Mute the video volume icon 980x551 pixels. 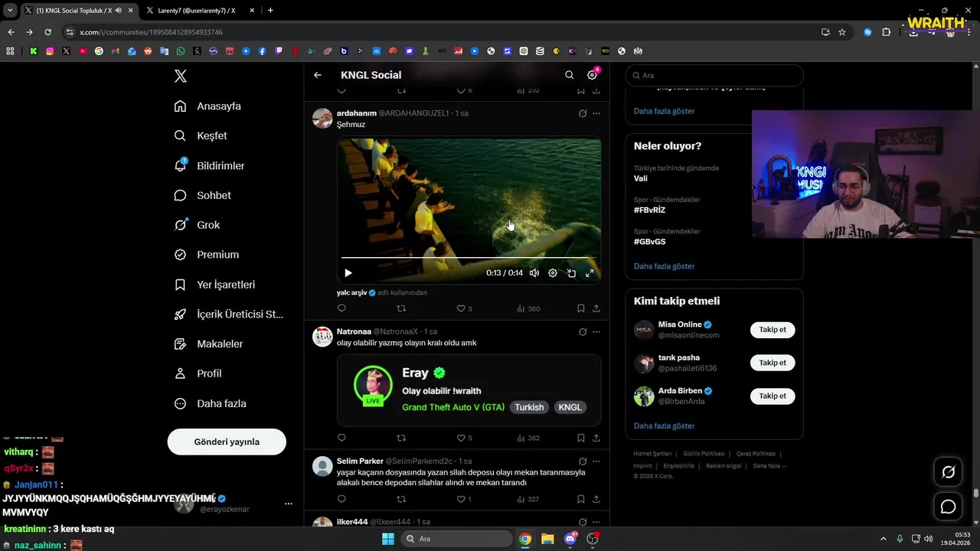534,273
